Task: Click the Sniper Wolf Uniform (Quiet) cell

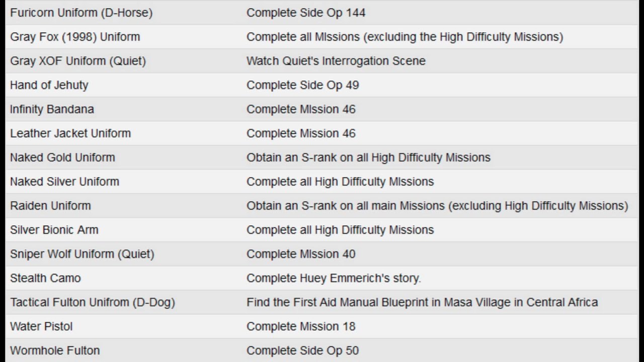Action: tap(82, 254)
